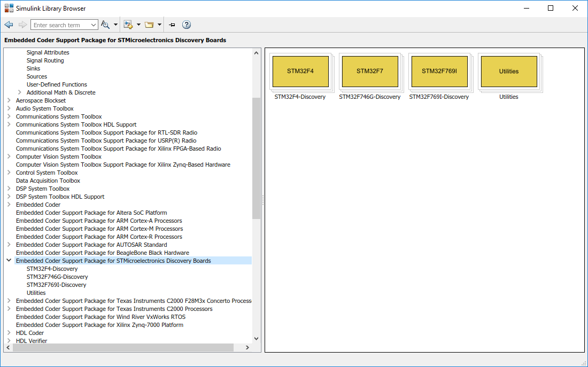Pin the library browser window
Viewport: 588px width, 367px height.
172,25
